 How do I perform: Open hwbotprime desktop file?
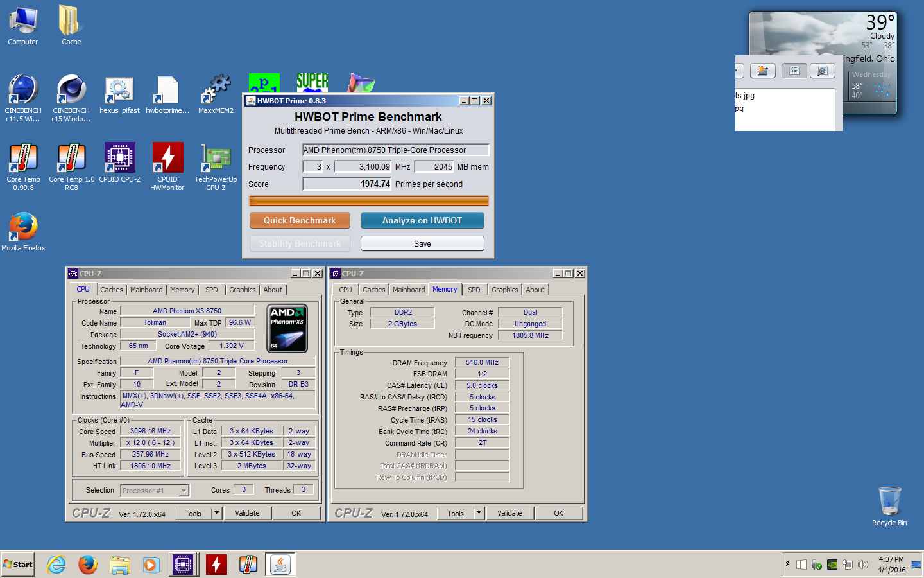coord(167,95)
